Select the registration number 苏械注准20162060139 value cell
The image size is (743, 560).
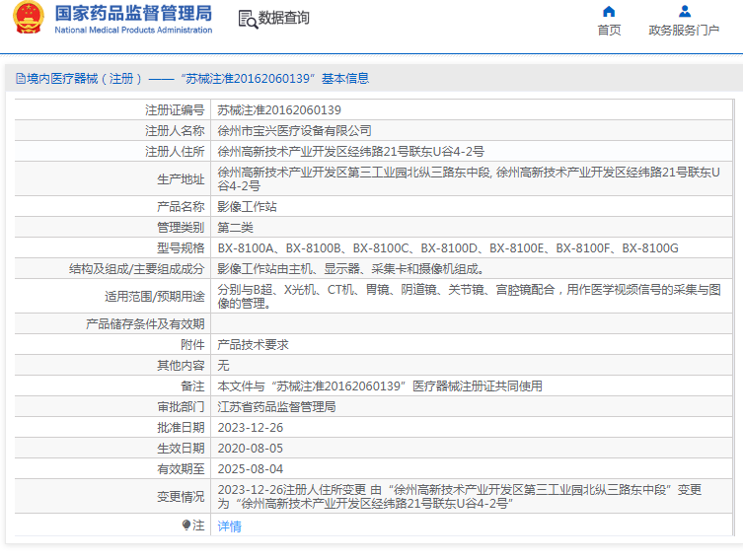pyautogui.click(x=279, y=110)
